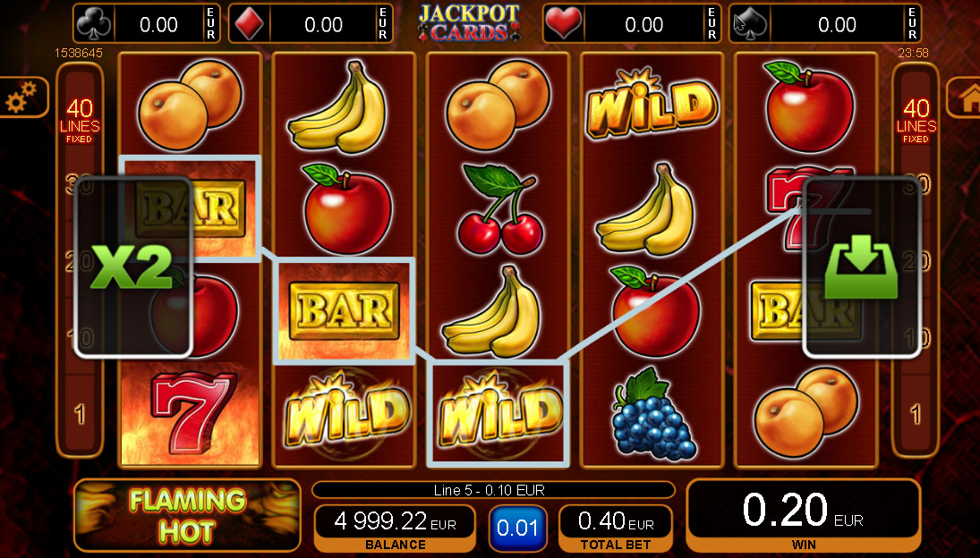Click the blue grapes symbol
The image size is (980, 558).
coord(652,413)
